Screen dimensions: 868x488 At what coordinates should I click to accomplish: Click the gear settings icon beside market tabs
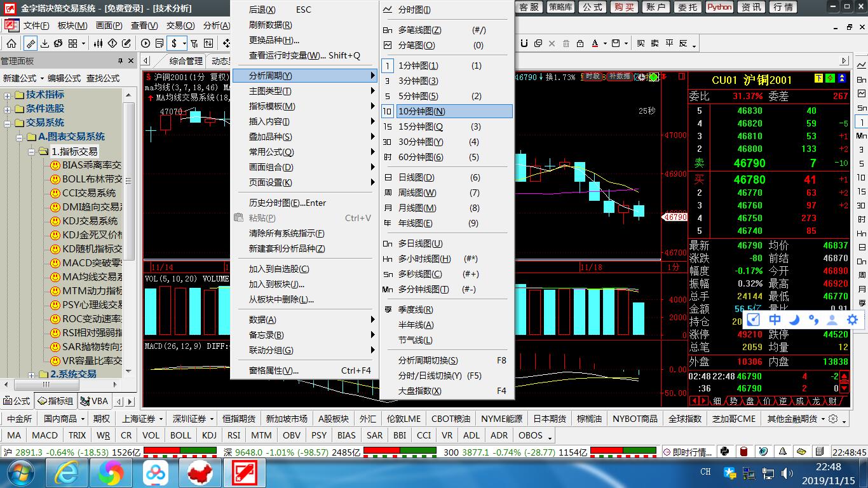tap(834, 419)
